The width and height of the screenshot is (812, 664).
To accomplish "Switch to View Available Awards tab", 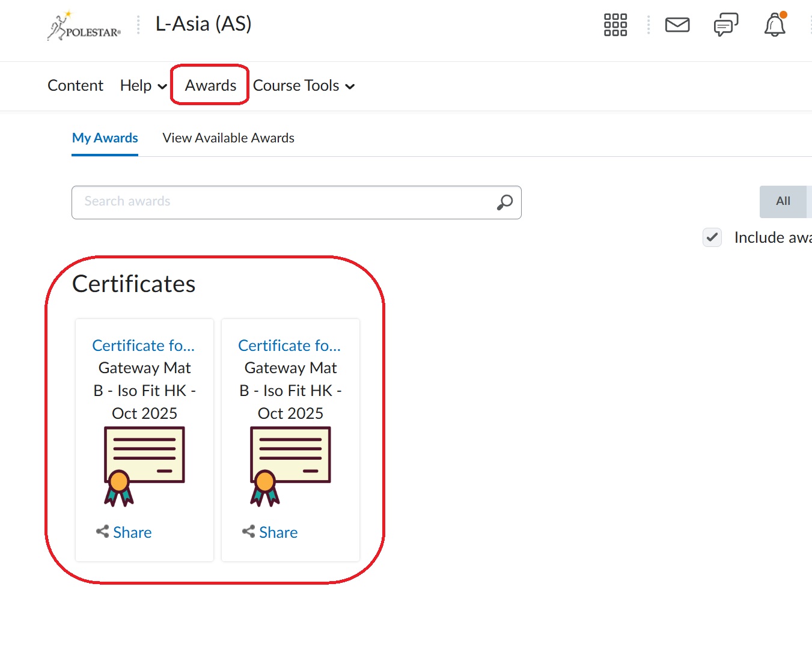I will [228, 138].
